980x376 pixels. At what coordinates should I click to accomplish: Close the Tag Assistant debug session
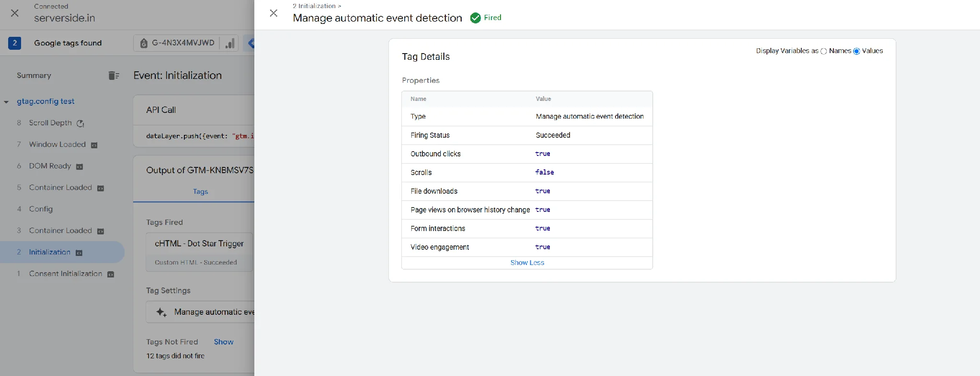point(15,13)
